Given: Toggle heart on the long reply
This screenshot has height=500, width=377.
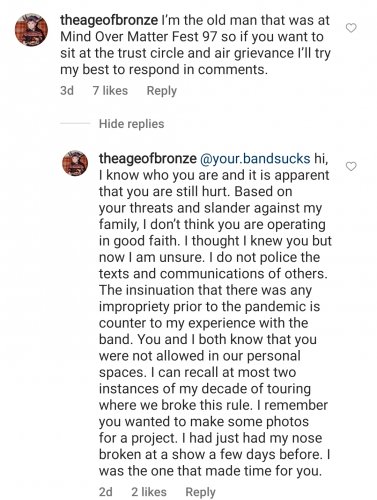Looking at the screenshot, I should (x=351, y=166).
